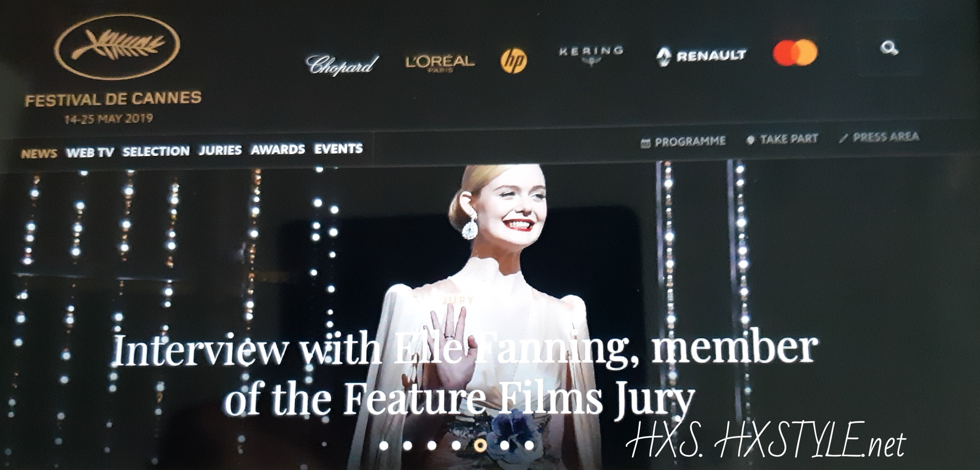The image size is (980, 470).
Task: Click the Kering sponsor logo
Action: 591,55
